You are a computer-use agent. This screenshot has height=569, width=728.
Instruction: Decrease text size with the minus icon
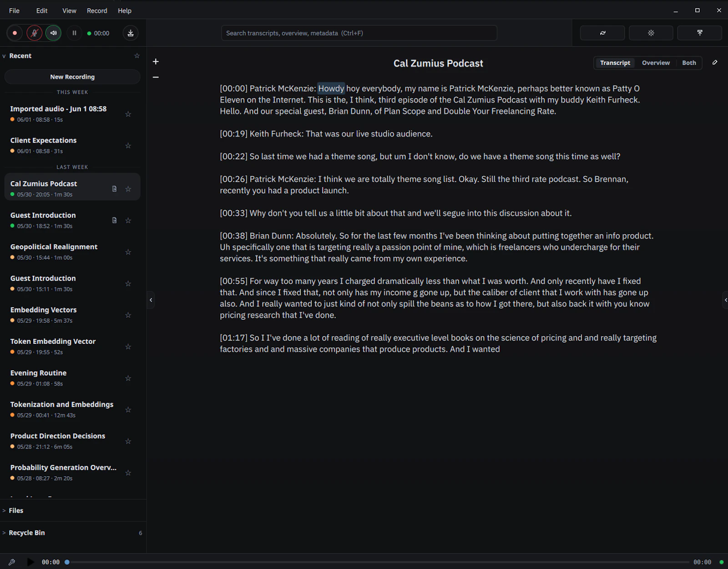tap(156, 77)
